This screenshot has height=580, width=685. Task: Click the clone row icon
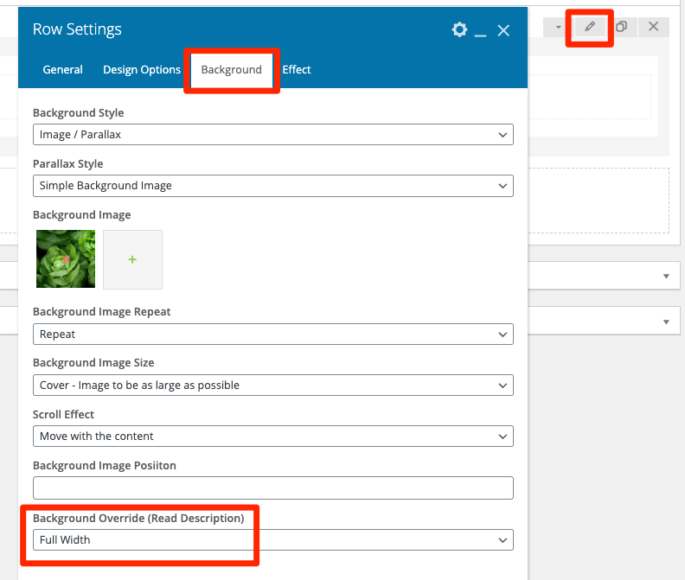(x=621, y=27)
